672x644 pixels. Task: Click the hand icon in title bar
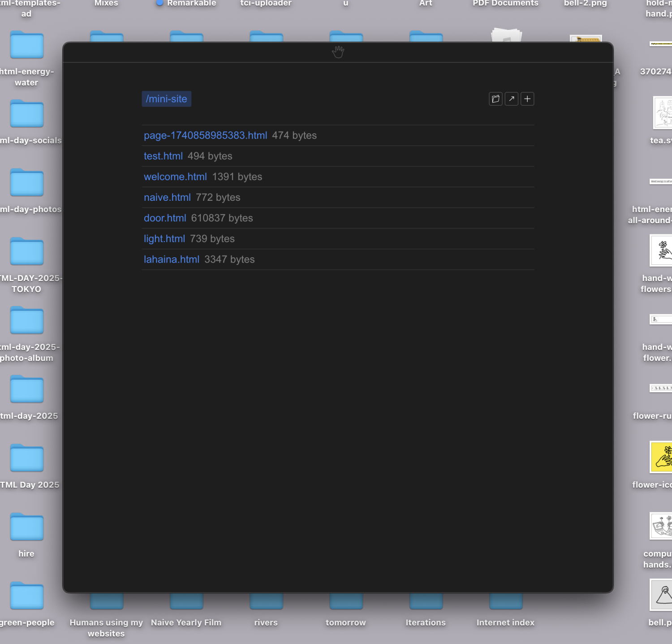338,52
